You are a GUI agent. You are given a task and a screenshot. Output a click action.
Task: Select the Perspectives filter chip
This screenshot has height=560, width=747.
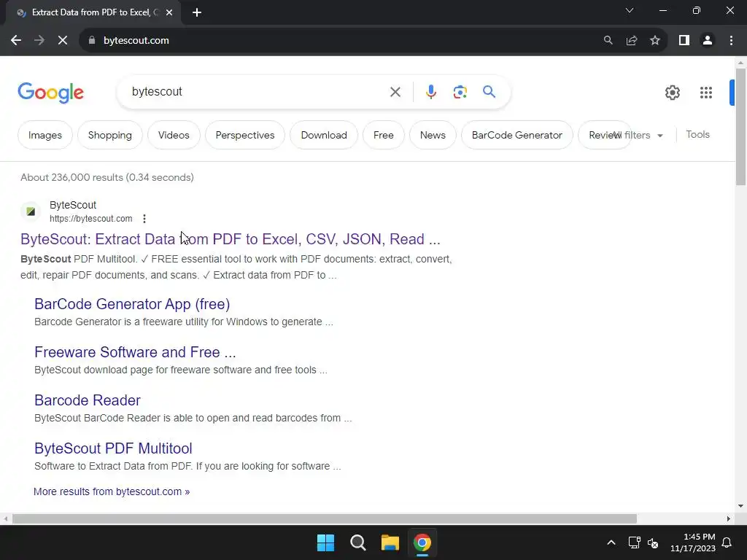[x=245, y=135]
